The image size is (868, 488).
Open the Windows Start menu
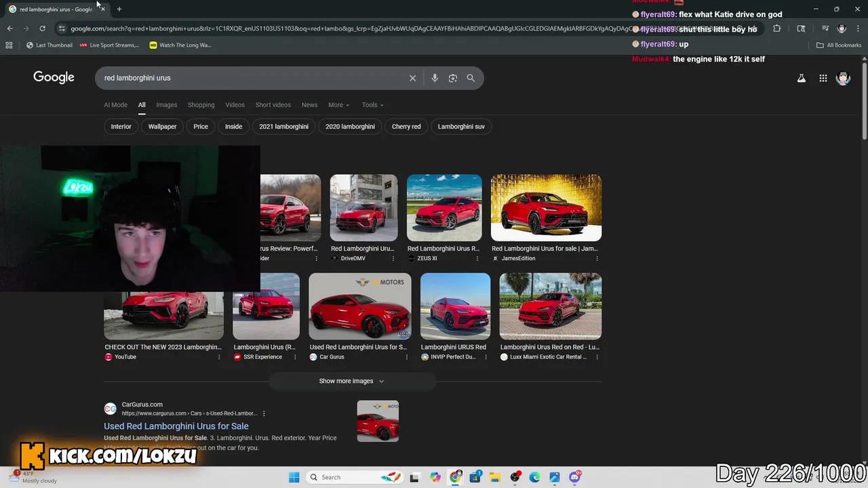tap(294, 477)
